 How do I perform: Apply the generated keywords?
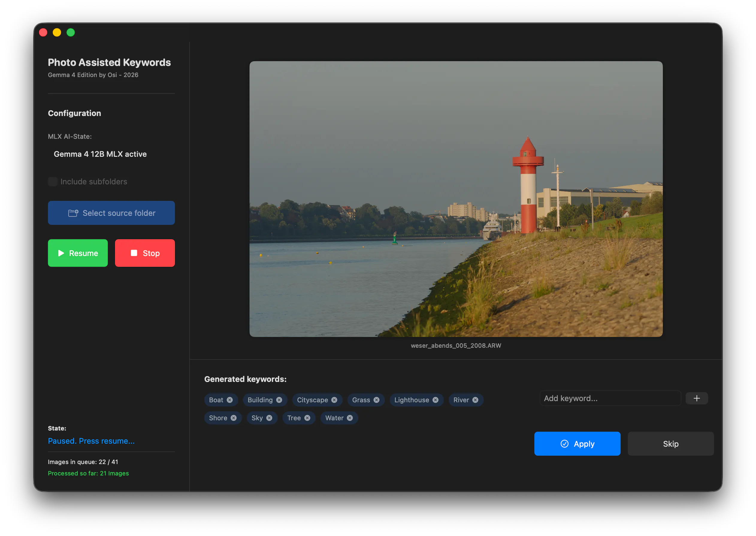[577, 444]
